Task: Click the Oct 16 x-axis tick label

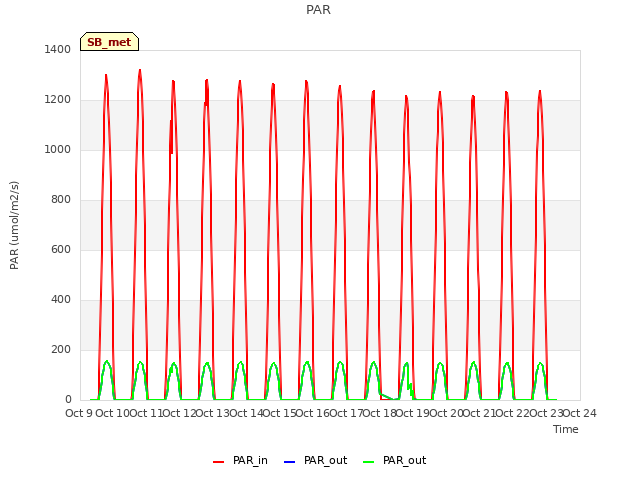Action: [x=313, y=413]
